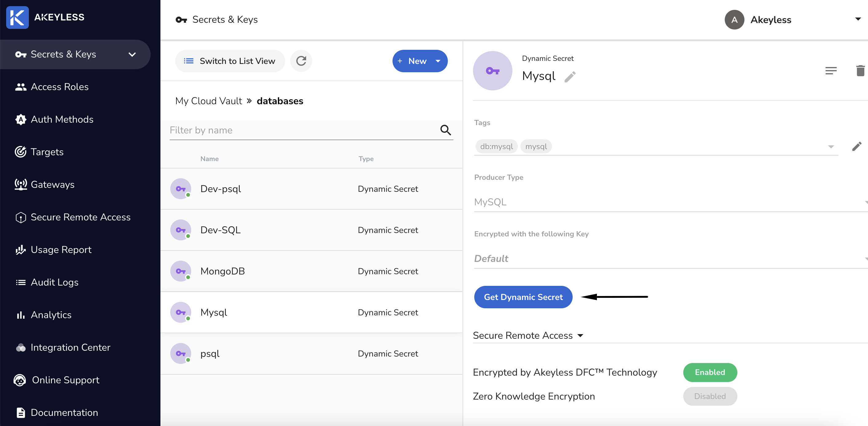The height and width of the screenshot is (426, 868).
Task: Click Dynamic Secret type in MongoDB row
Action: coord(388,272)
